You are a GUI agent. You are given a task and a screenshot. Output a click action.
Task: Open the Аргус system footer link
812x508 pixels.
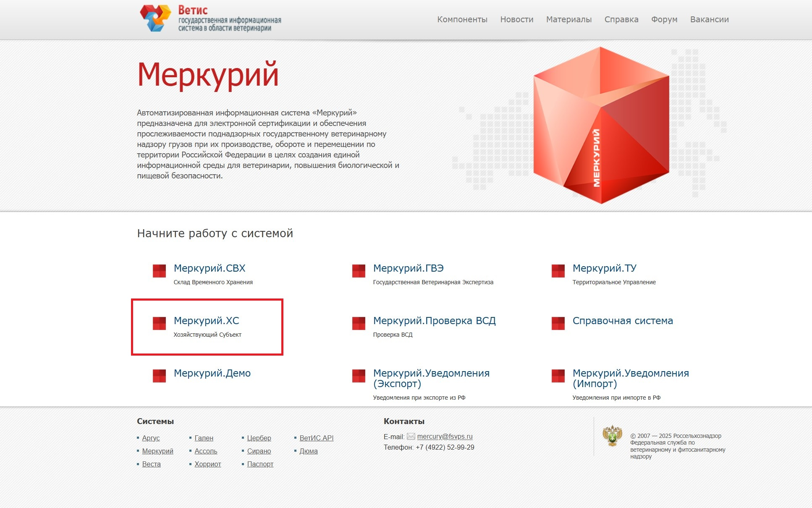[151, 438]
